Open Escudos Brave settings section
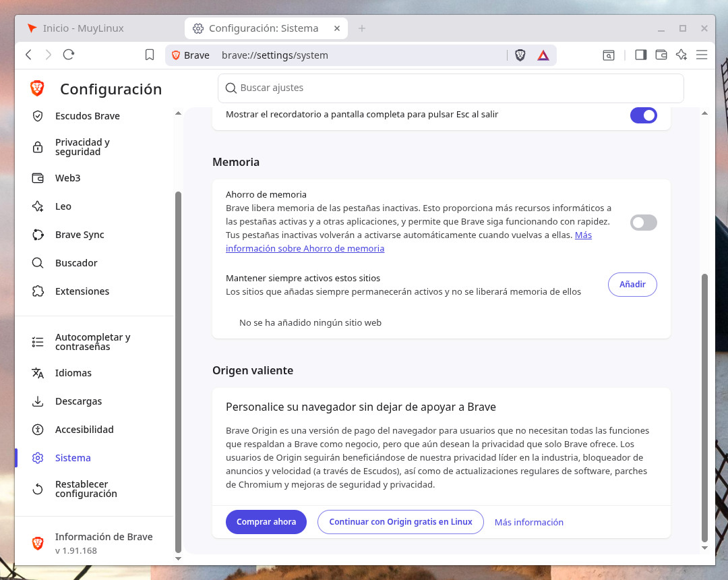 click(87, 116)
